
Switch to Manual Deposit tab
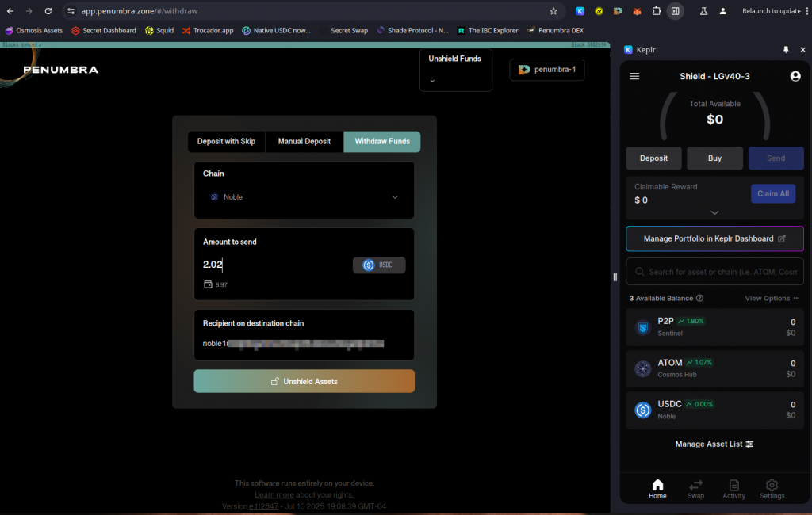[304, 141]
